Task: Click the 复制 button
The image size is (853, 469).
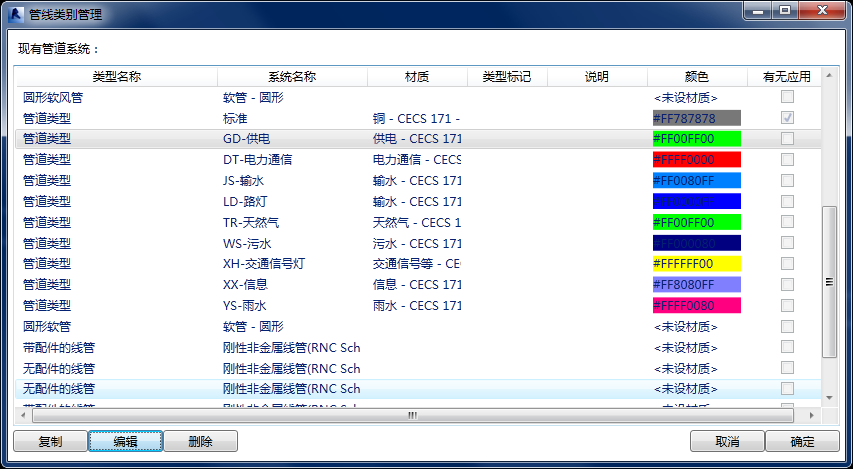Action: coord(49,441)
